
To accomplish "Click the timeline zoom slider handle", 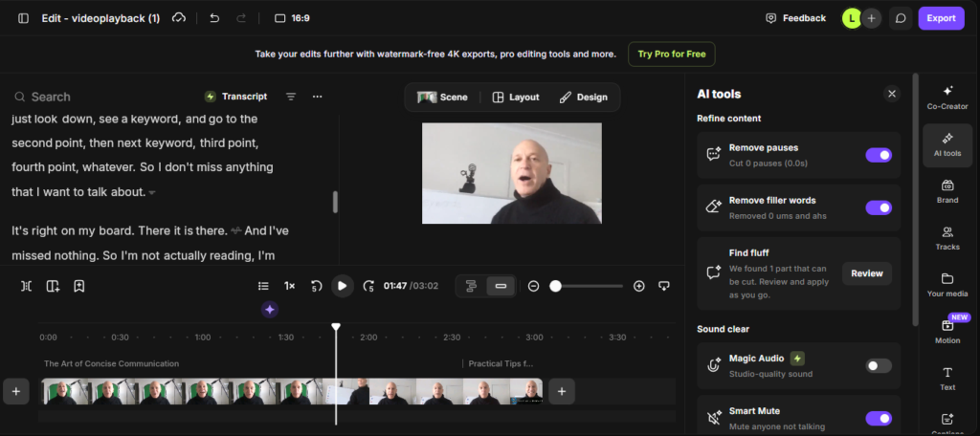I will click(555, 286).
